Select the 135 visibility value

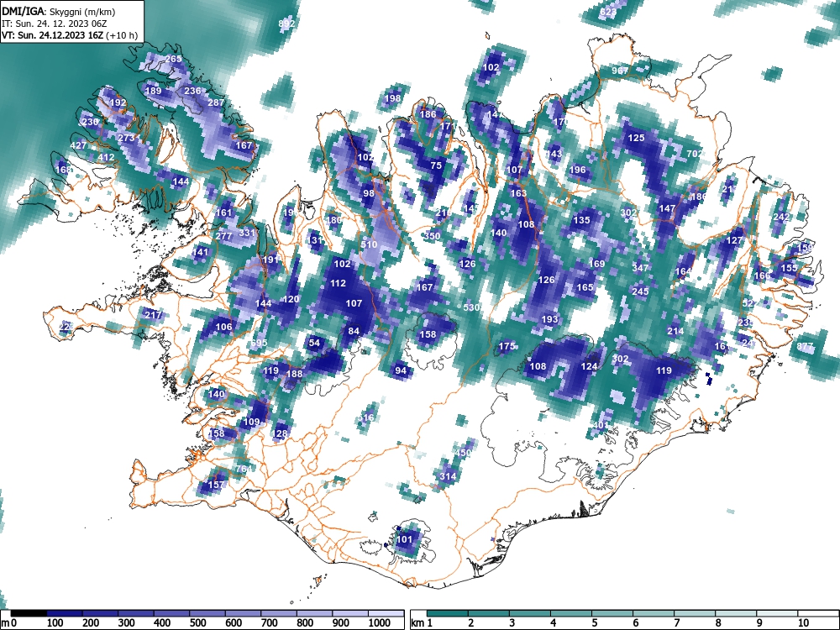pyautogui.click(x=581, y=220)
